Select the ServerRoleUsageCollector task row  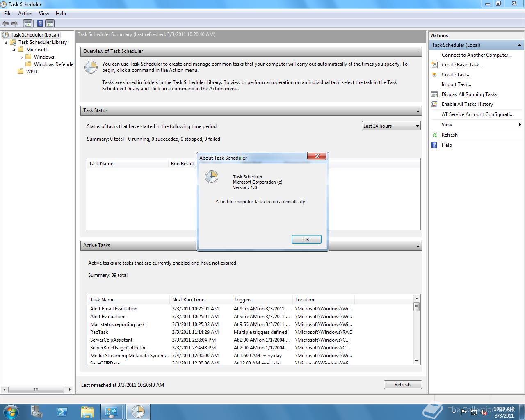(250, 348)
